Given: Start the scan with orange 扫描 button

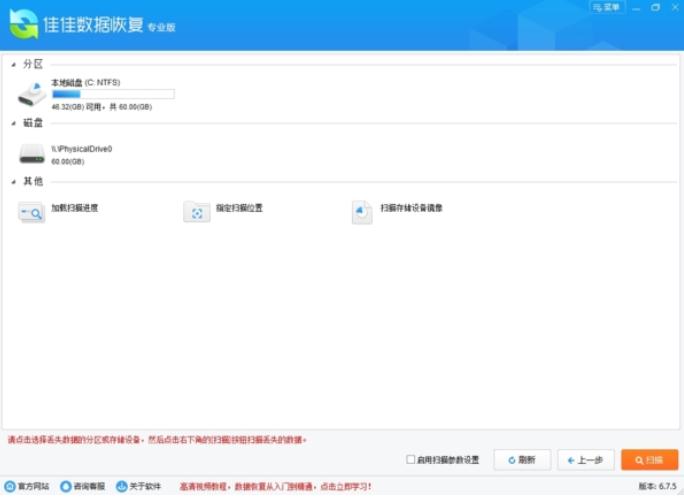Looking at the screenshot, I should (x=650, y=460).
